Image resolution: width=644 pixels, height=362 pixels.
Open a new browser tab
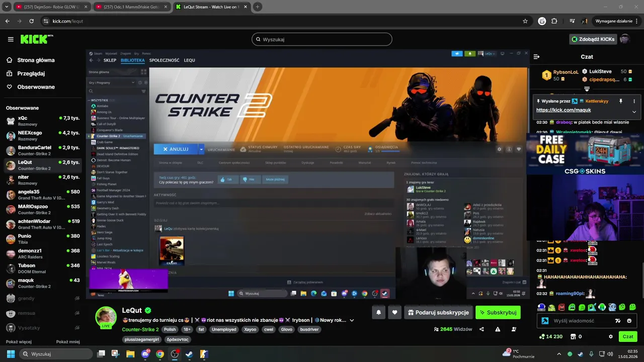(x=258, y=7)
